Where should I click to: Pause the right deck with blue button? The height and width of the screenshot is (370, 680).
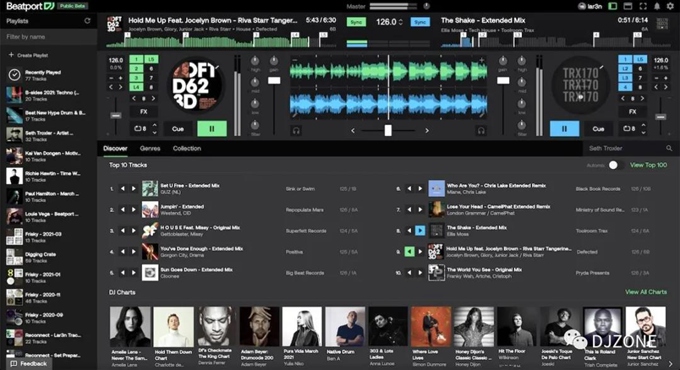564,129
